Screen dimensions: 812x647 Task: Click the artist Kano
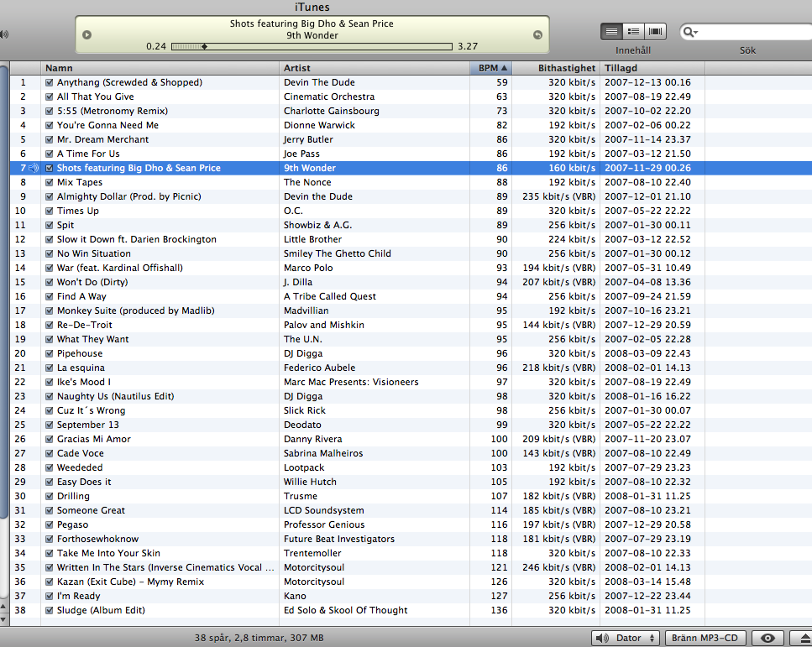click(x=295, y=596)
